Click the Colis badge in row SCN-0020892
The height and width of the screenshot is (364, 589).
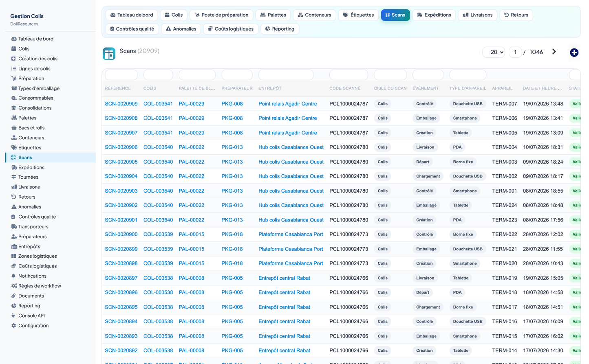[x=383, y=351]
